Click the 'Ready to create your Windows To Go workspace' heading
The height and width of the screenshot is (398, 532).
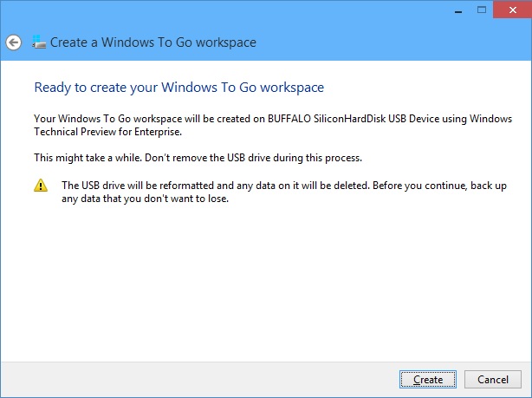point(179,88)
